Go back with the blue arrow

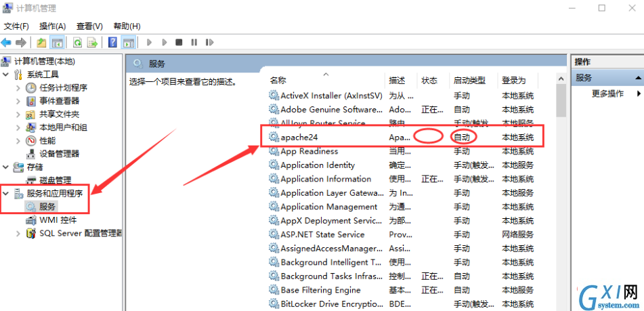point(6,42)
